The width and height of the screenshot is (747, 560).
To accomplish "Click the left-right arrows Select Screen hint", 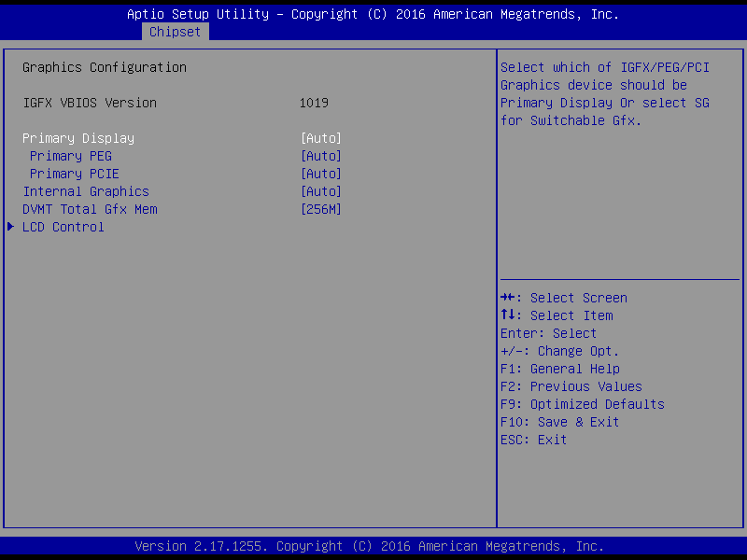I will tap(564, 298).
